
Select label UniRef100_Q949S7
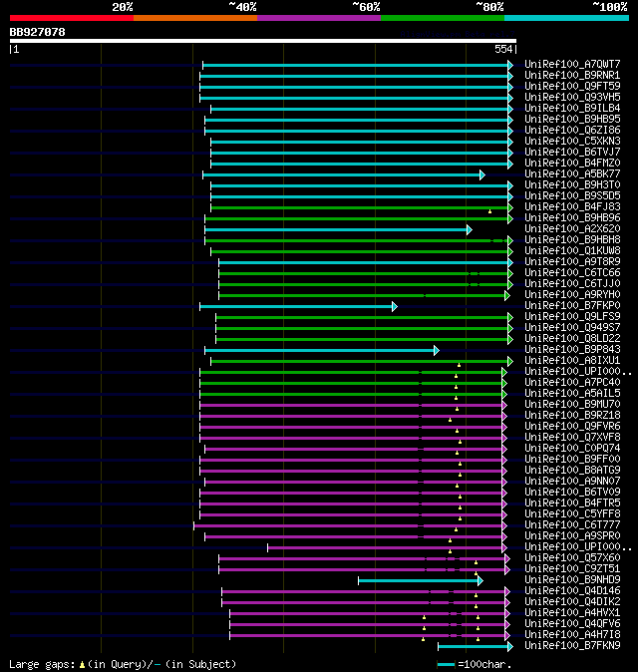pos(572,327)
